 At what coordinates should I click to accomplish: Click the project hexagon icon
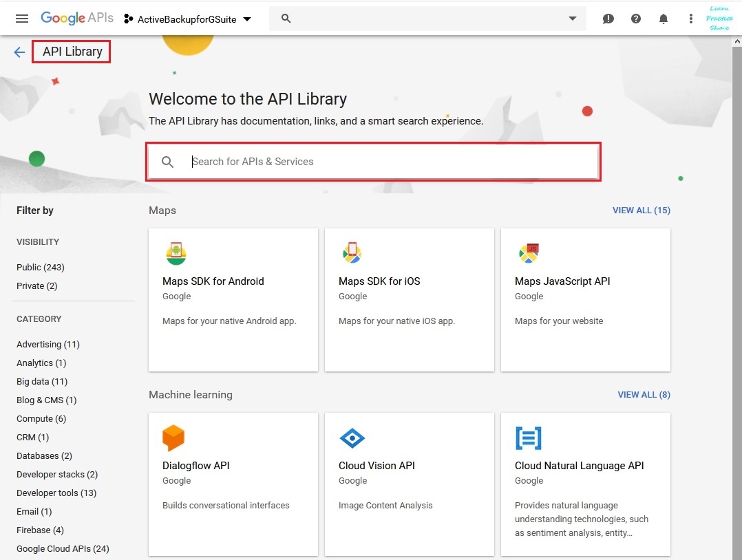click(128, 19)
